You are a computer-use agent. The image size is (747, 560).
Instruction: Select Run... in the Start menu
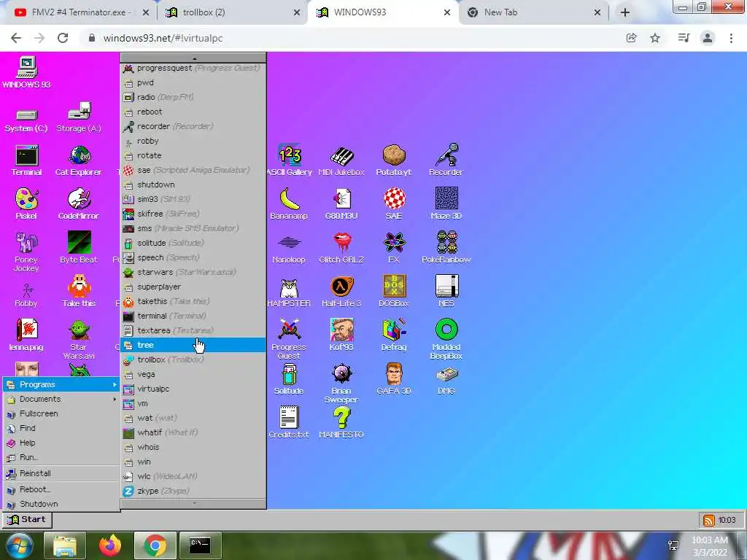pyautogui.click(x=61, y=457)
